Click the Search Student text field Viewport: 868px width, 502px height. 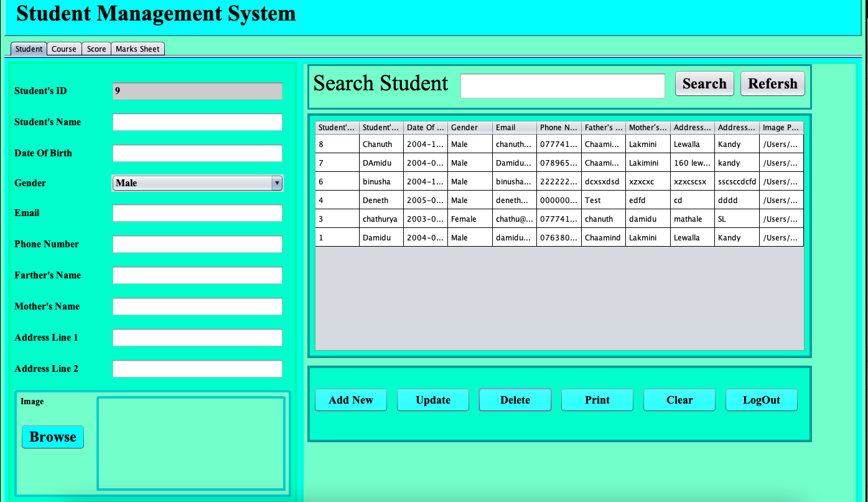[562, 86]
